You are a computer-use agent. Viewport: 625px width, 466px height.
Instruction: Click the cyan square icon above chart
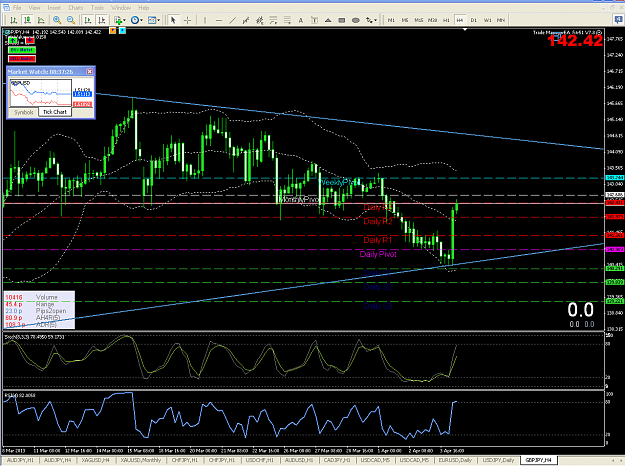click(122, 30)
